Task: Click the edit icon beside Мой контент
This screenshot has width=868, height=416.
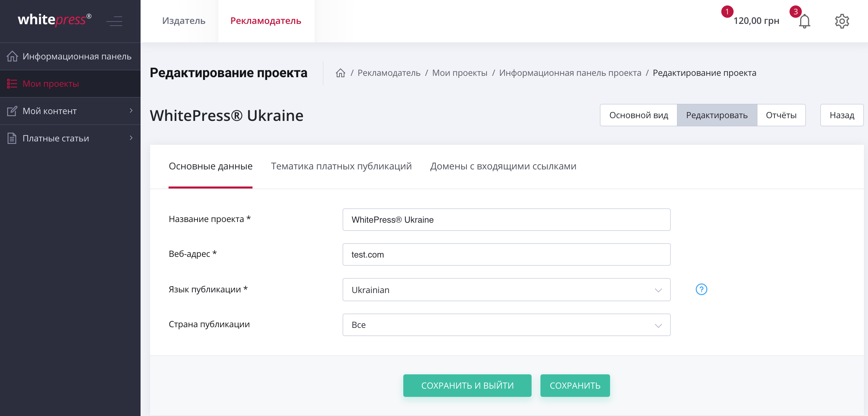Action: pos(12,111)
